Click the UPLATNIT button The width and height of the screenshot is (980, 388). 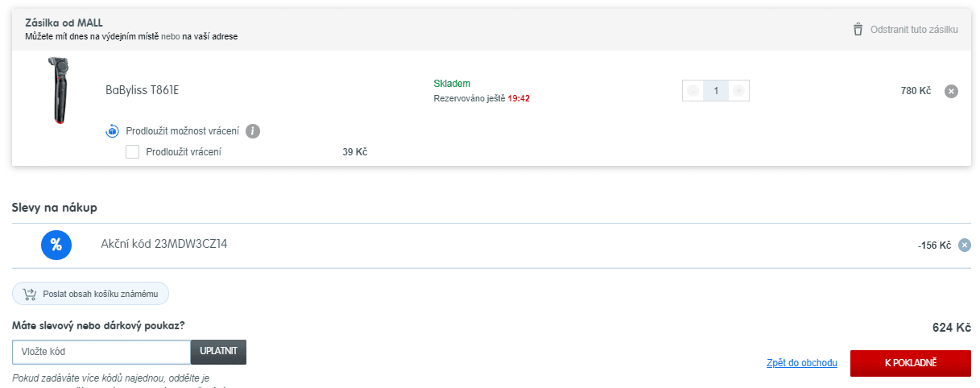218,353
